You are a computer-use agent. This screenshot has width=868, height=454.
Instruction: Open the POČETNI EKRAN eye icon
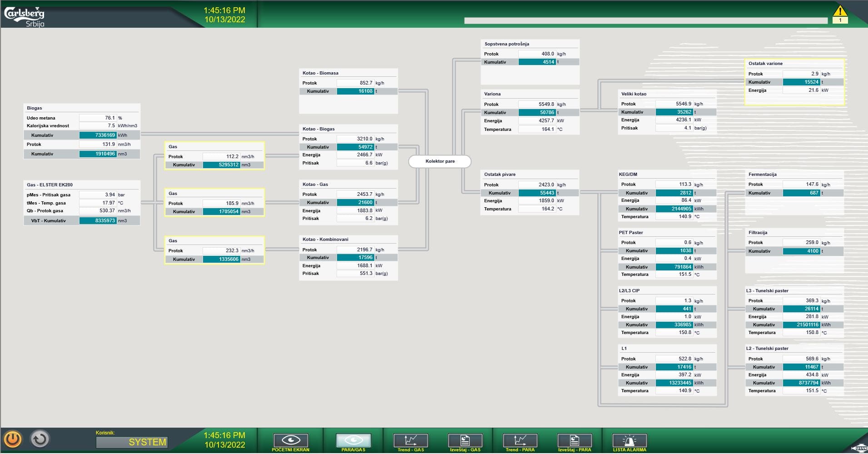click(x=290, y=439)
